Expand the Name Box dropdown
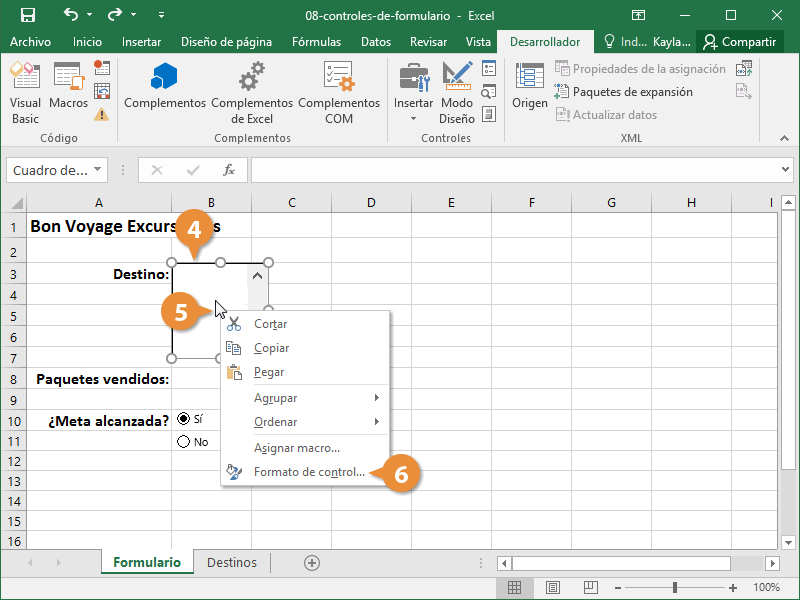800x600 pixels. pos(97,169)
